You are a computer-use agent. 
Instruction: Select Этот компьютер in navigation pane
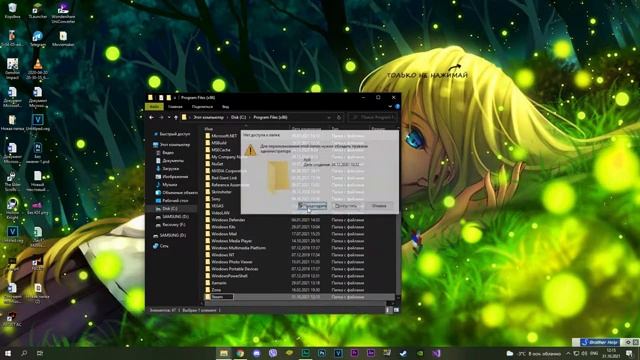point(172,144)
